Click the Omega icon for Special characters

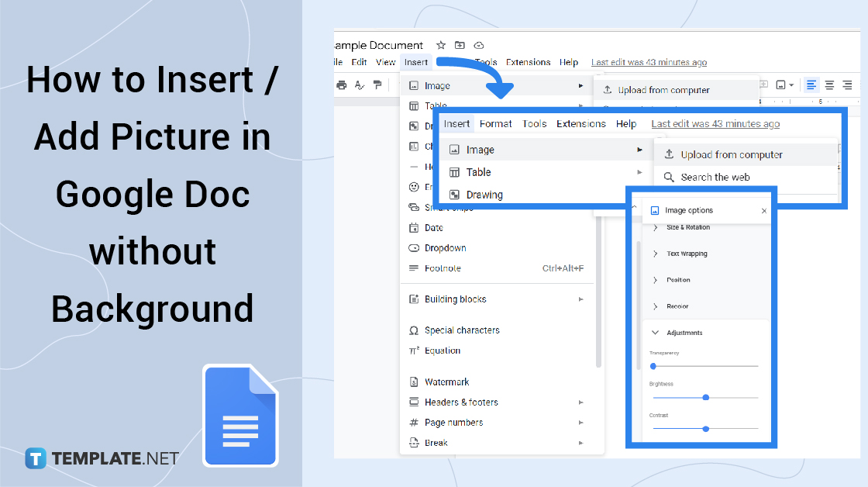tap(414, 331)
